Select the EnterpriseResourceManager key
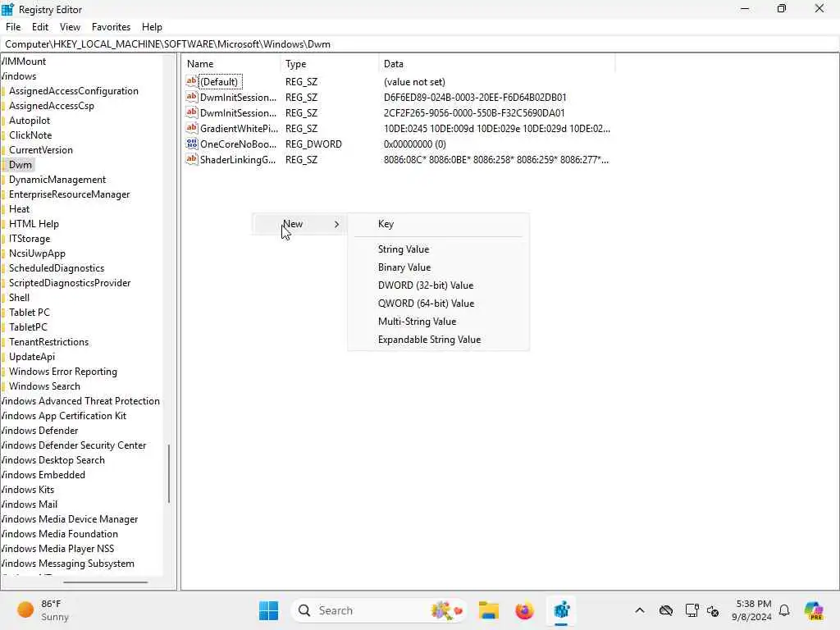 69,194
